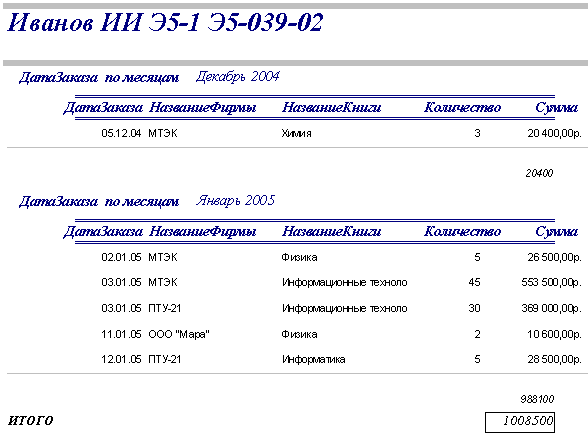
Task: Click the grand total box showing 1008500
Action: tap(520, 422)
